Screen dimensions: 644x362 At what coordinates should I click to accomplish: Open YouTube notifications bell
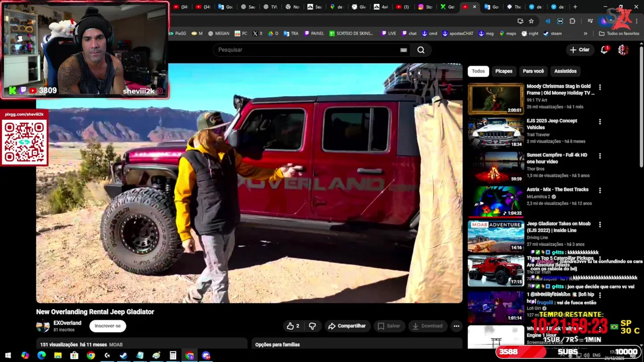click(604, 50)
